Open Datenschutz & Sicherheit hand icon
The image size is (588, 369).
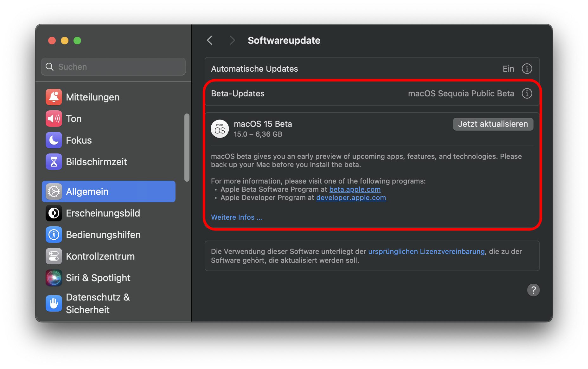[54, 303]
